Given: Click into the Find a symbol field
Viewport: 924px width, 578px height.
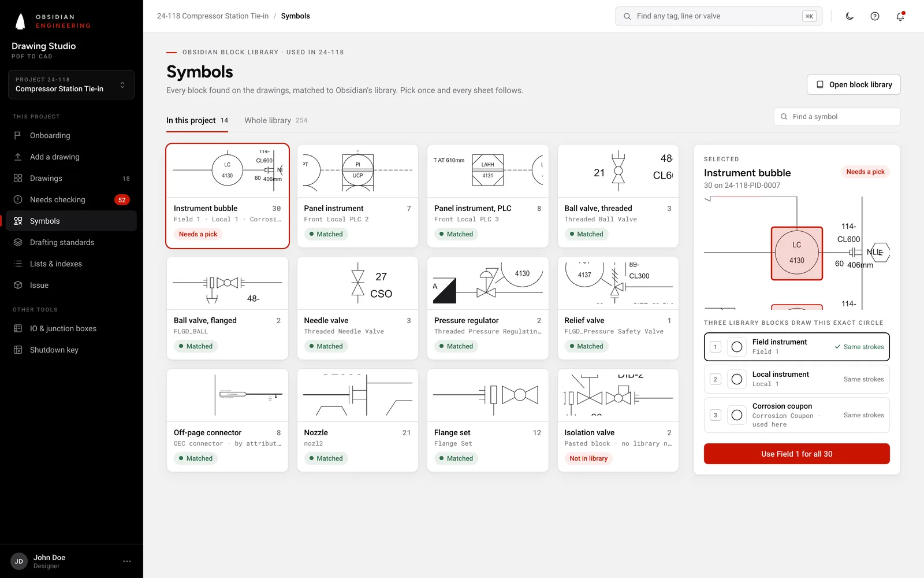Looking at the screenshot, I should click(837, 117).
